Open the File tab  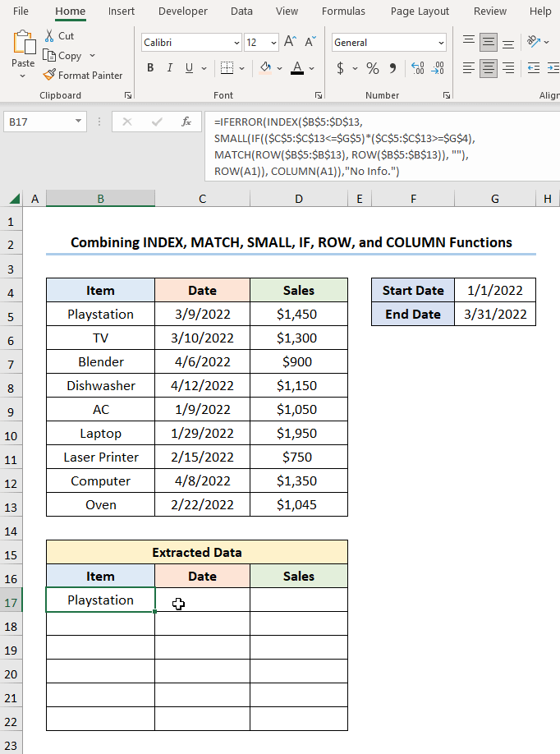coord(21,11)
